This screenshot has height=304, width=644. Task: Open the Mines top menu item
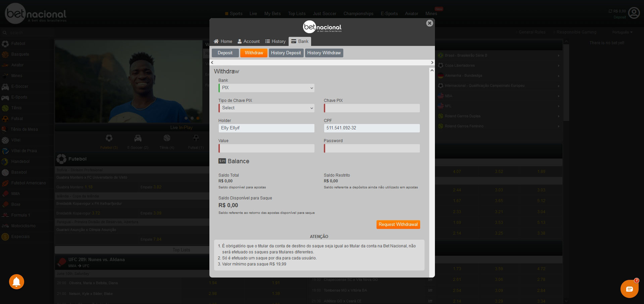(431, 14)
